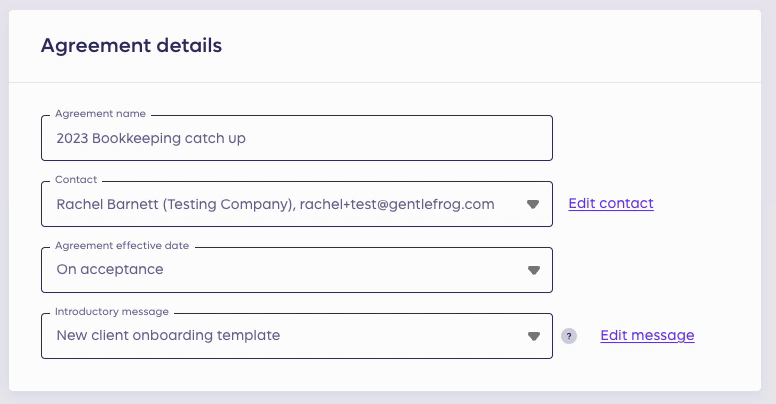Open the Introductory message template dropdown
The image size is (776, 404).
297,336
